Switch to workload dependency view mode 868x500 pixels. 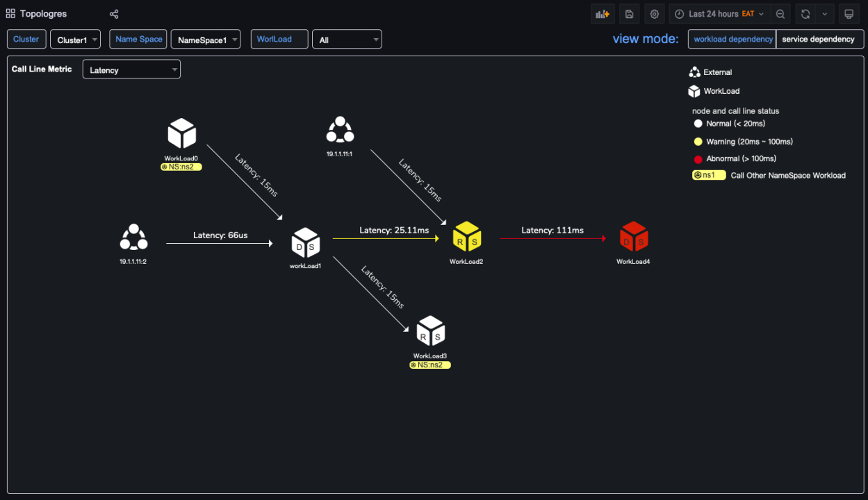point(732,40)
